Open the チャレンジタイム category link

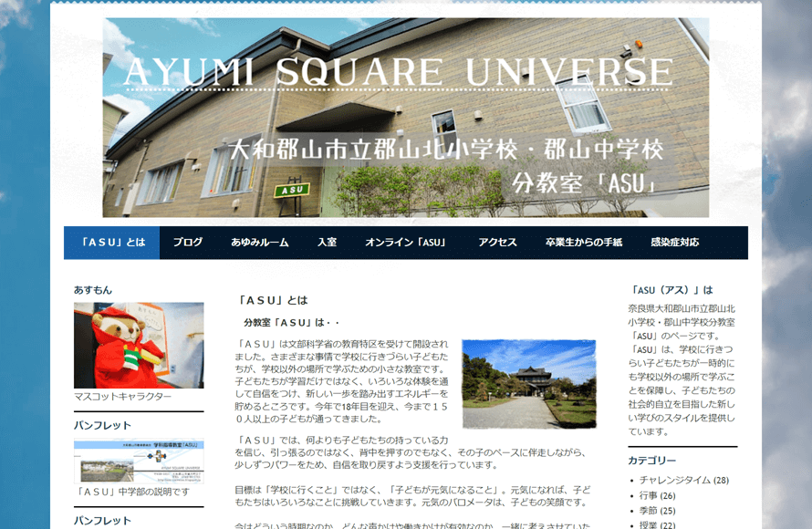click(x=675, y=481)
